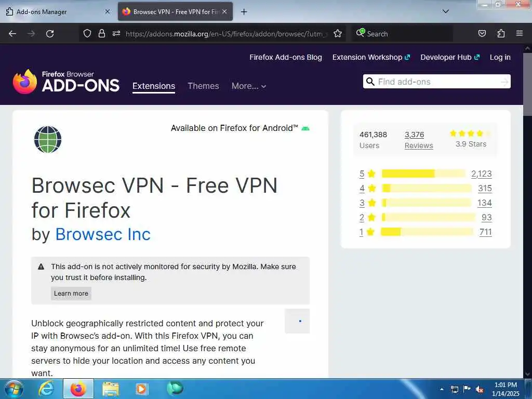Open Firefox Add-ons Blog link

tap(286, 57)
